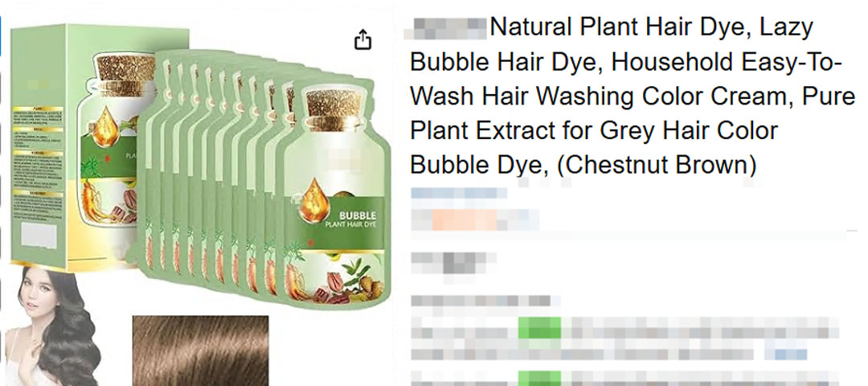The height and width of the screenshot is (386, 868).
Task: Click the upper green blurred badge
Action: pyautogui.click(x=539, y=328)
